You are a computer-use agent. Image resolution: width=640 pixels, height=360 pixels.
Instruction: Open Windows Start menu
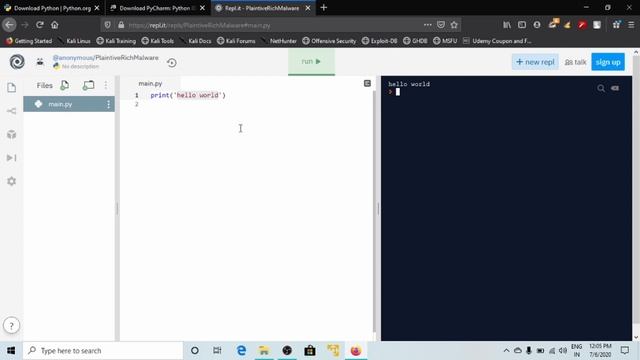11,351
